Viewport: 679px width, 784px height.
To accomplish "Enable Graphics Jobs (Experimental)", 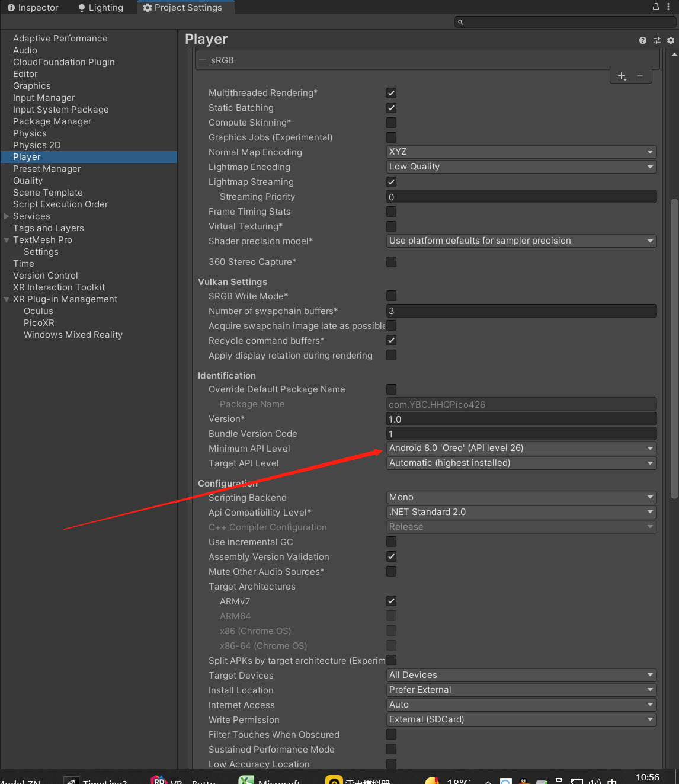I will point(391,137).
